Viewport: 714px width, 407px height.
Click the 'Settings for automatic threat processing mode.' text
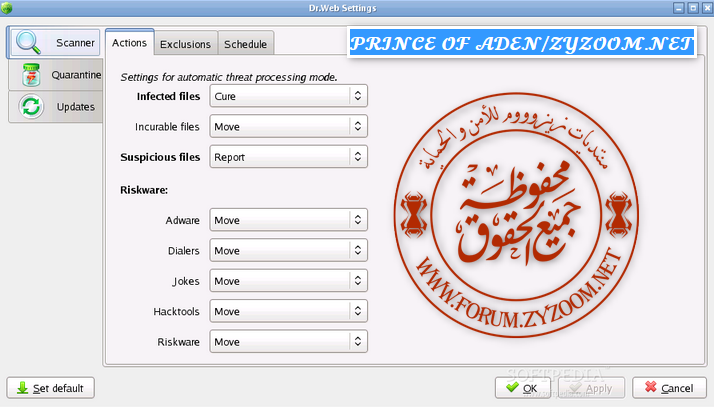[x=229, y=77]
